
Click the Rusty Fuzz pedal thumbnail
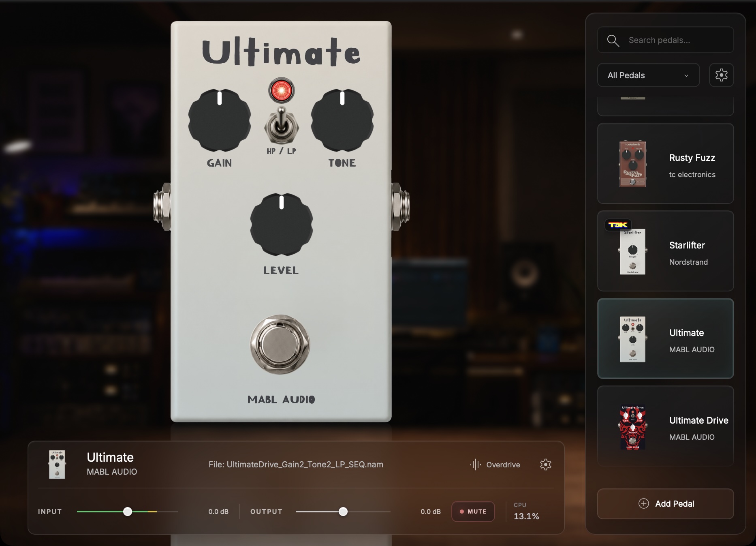click(x=632, y=164)
